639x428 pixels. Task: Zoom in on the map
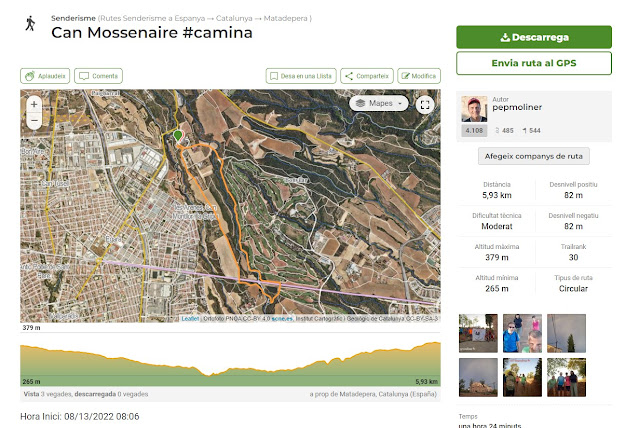[x=34, y=104]
